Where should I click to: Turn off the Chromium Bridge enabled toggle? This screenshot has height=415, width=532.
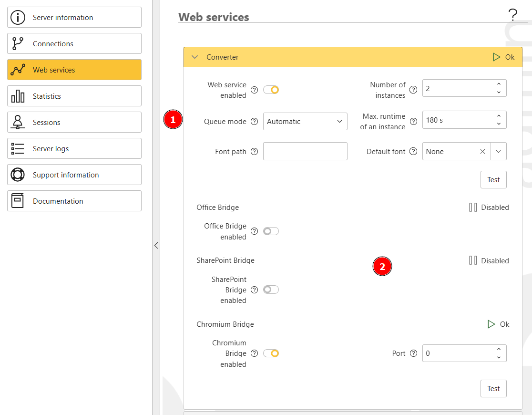pos(271,353)
